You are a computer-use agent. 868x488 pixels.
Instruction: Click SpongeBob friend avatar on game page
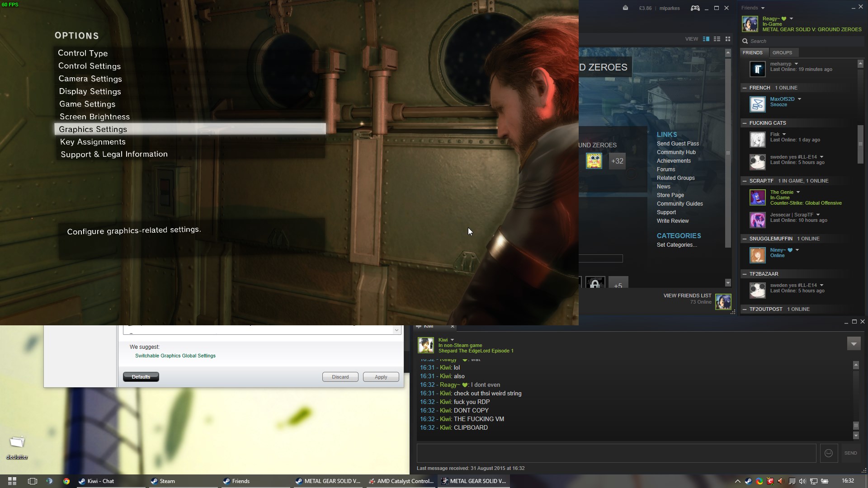click(594, 160)
